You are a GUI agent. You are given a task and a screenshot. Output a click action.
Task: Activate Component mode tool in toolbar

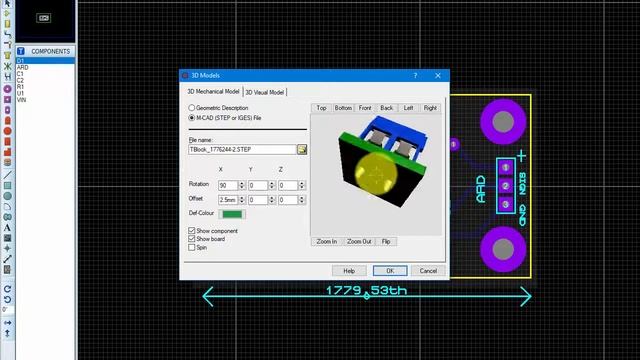click(x=7, y=13)
